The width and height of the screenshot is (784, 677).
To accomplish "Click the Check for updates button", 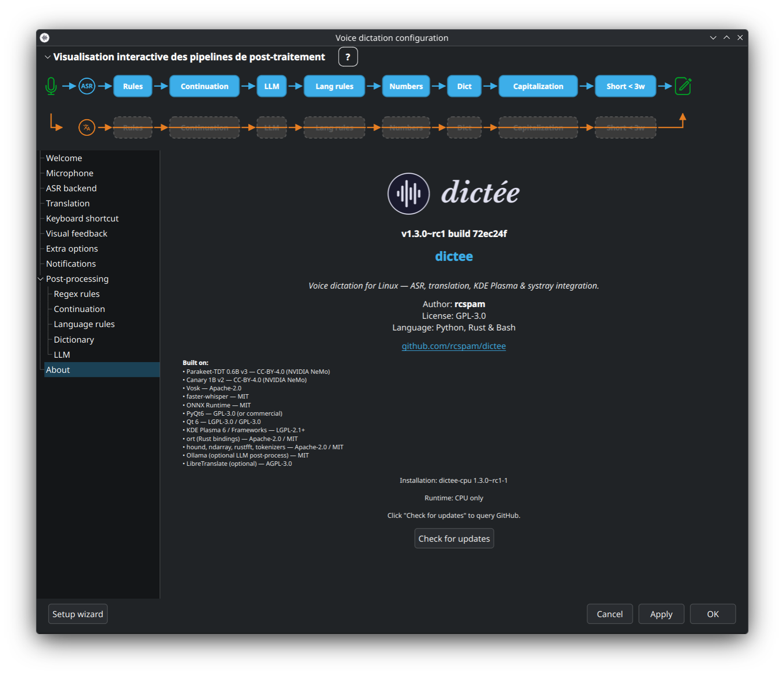I will (x=454, y=539).
